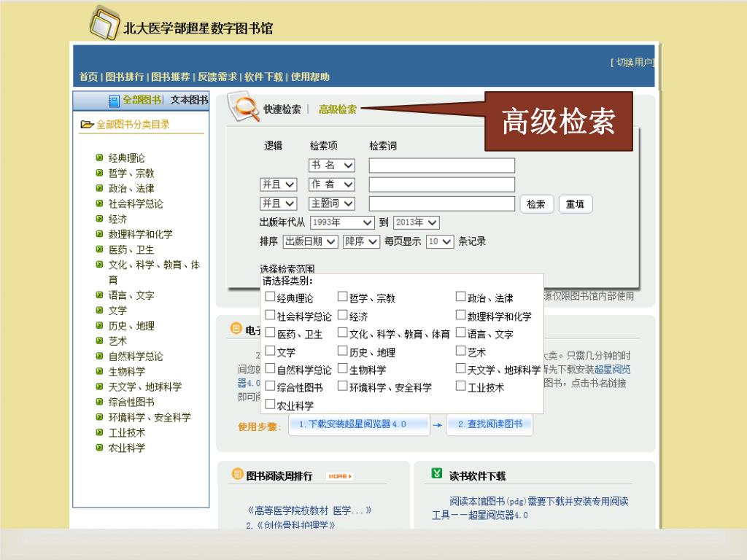The height and width of the screenshot is (560, 747).
Task: Click the magnifying glass search icon
Action: 243,106
